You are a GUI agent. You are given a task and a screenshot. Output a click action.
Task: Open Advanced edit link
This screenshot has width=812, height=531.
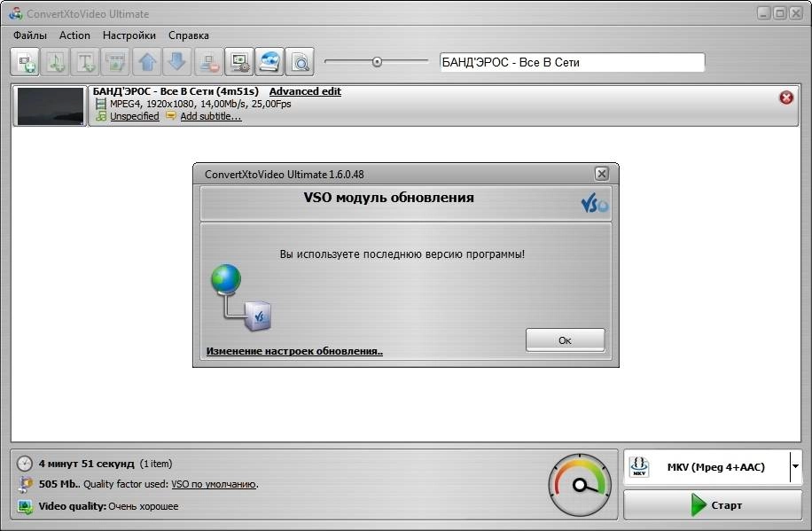click(305, 91)
